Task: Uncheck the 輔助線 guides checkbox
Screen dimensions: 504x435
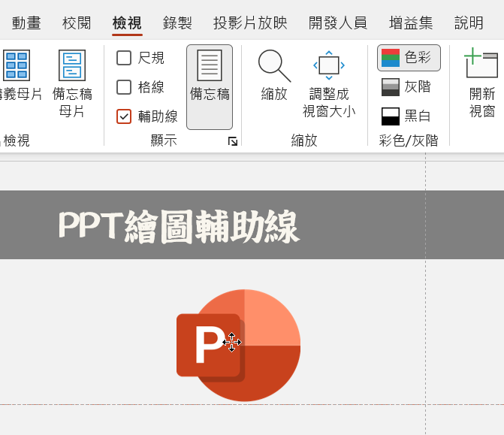Action: pyautogui.click(x=124, y=116)
